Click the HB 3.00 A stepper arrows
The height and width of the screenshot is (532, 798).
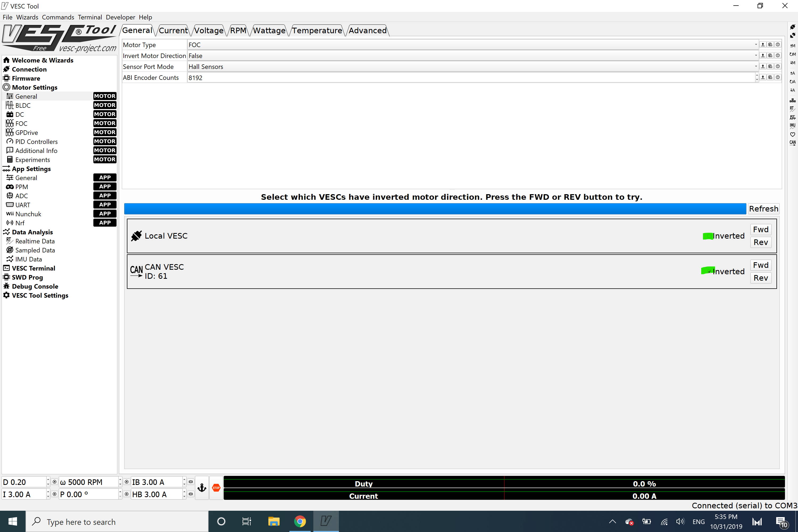click(184, 494)
